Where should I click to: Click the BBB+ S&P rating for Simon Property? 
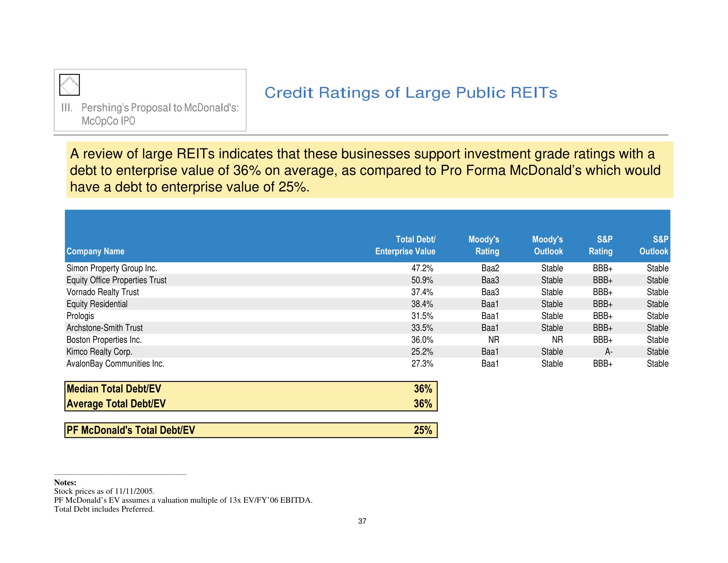click(x=603, y=268)
